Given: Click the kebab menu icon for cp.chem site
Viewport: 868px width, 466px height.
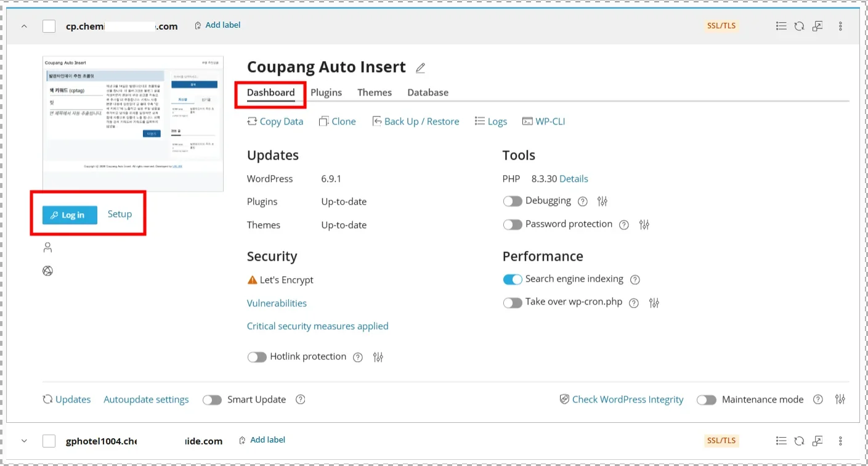Looking at the screenshot, I should coord(840,26).
